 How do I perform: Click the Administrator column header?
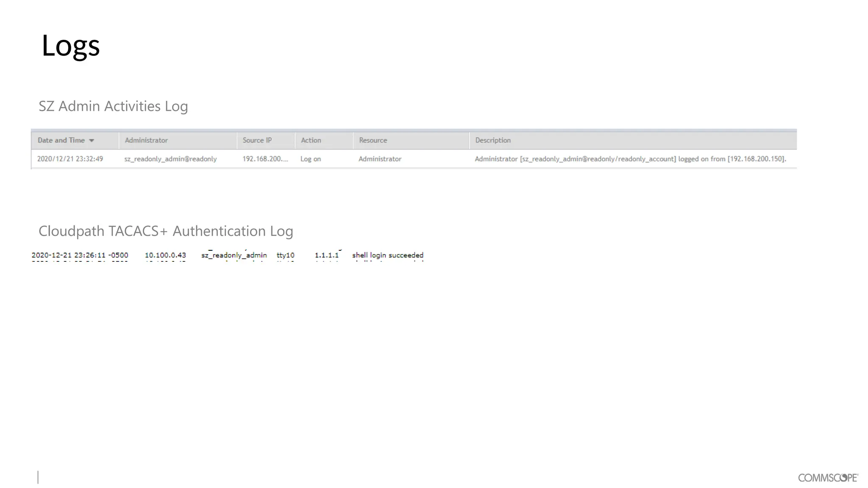pyautogui.click(x=178, y=140)
